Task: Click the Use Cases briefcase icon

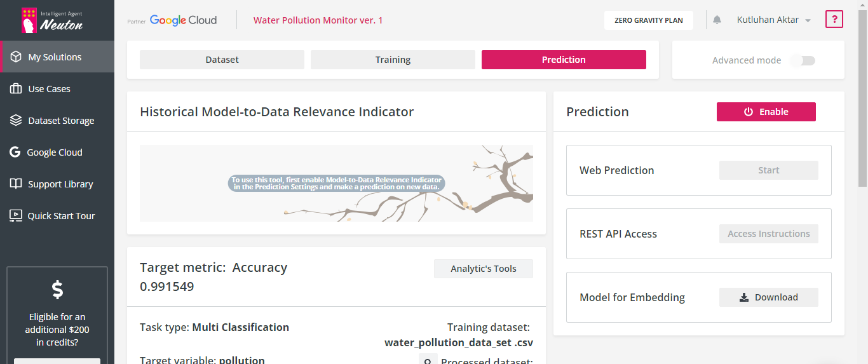Action: [16, 89]
